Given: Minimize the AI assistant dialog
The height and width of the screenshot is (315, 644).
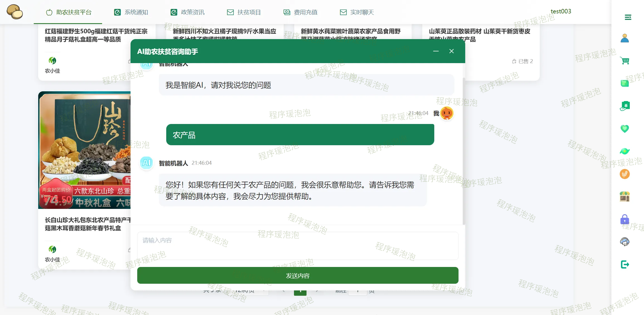Looking at the screenshot, I should 436,51.
